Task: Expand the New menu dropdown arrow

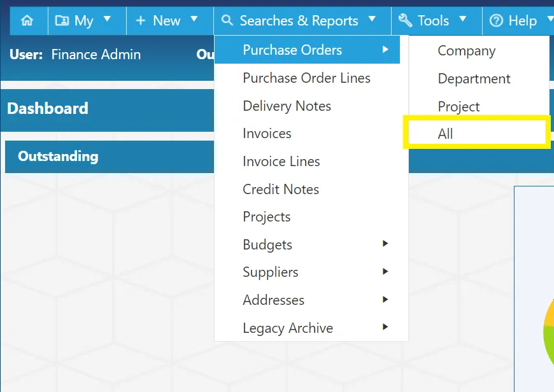Action: (x=194, y=18)
